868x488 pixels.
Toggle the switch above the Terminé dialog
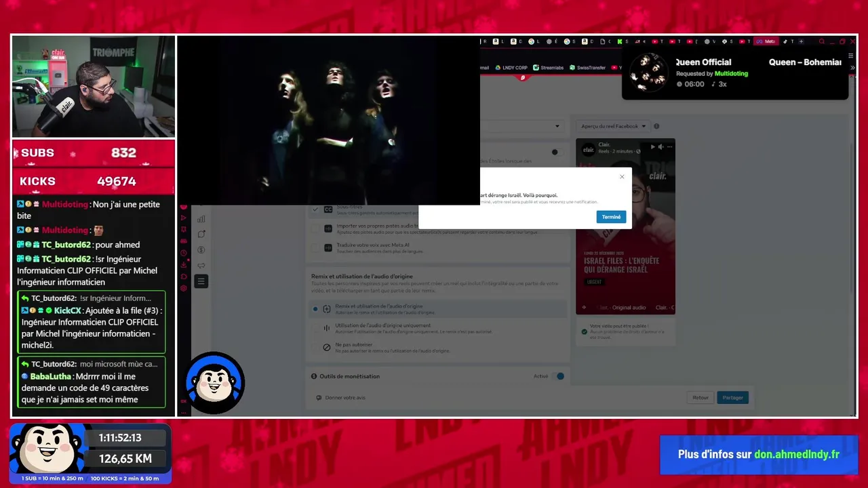(555, 152)
